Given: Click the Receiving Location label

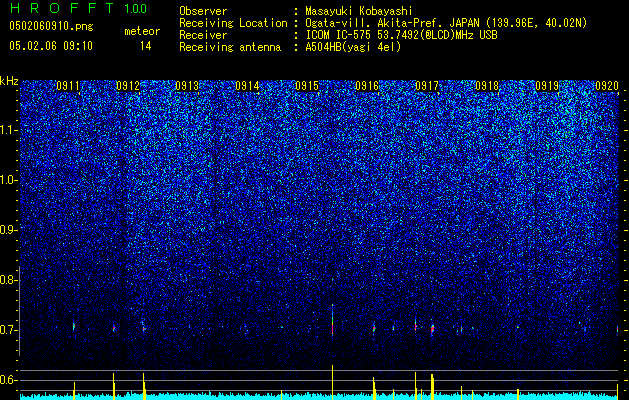Looking at the screenshot, I should pos(233,23).
